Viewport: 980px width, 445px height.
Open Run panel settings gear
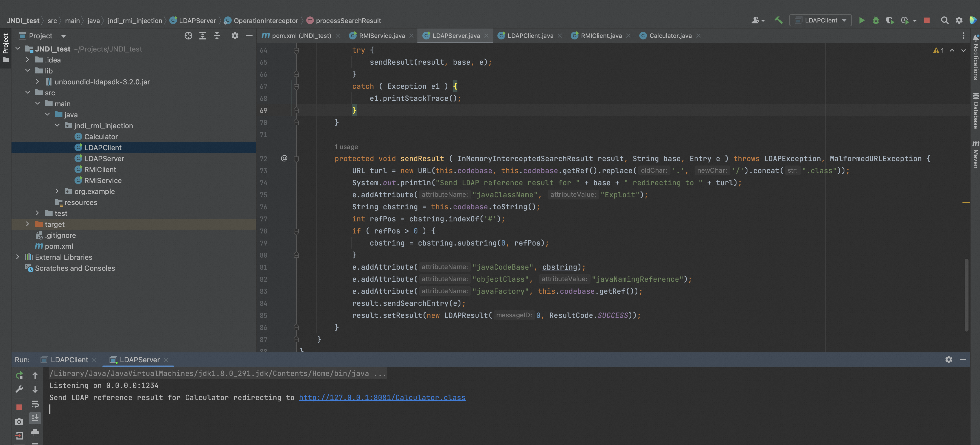(949, 359)
